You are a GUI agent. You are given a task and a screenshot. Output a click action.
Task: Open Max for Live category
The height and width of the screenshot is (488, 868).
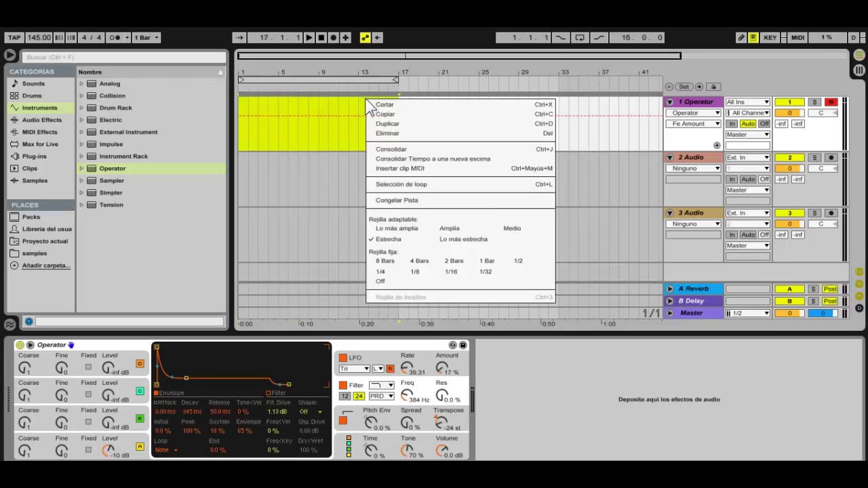[40, 144]
